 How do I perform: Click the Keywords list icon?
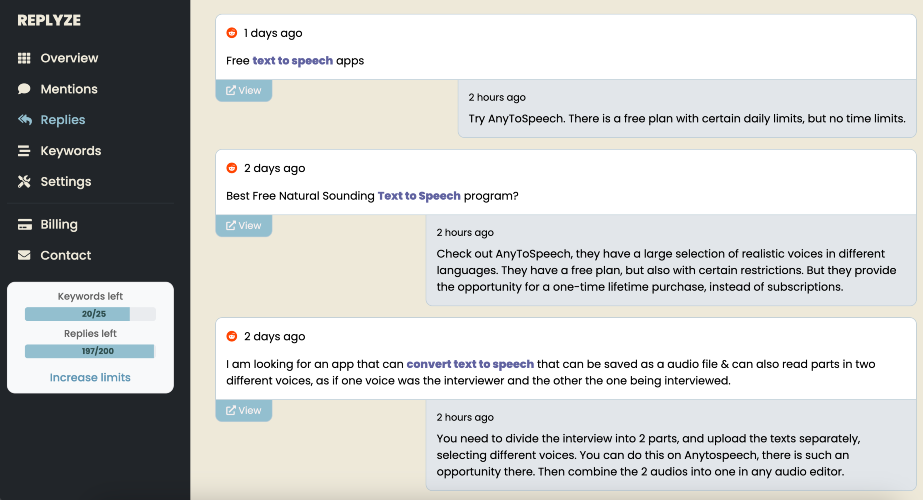point(25,151)
